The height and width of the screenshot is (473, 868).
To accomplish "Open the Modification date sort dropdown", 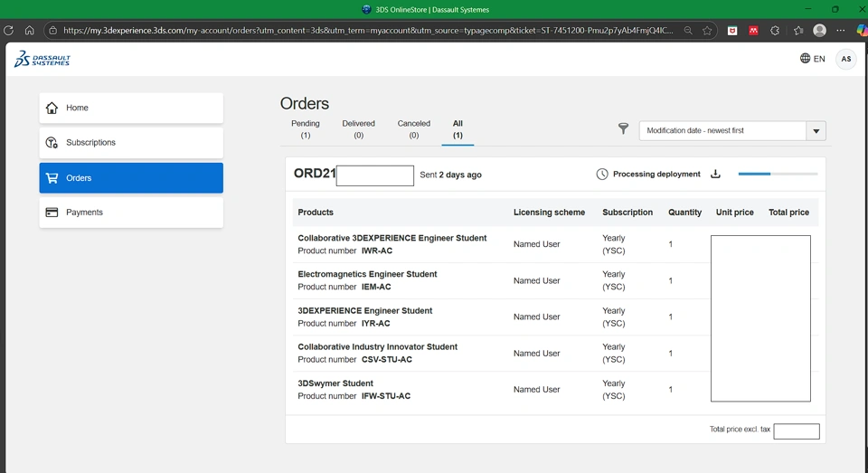I will 732,131.
